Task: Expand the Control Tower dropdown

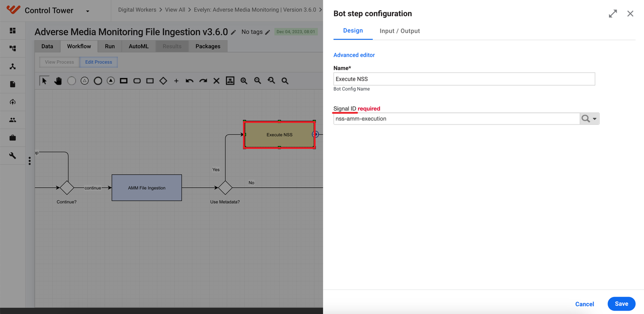Action: 88,11
